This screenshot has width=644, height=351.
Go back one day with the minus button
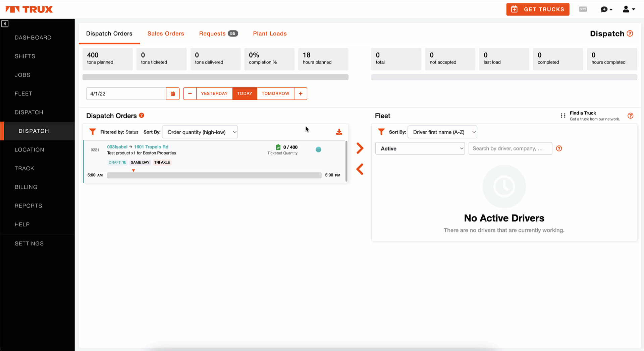click(x=190, y=94)
